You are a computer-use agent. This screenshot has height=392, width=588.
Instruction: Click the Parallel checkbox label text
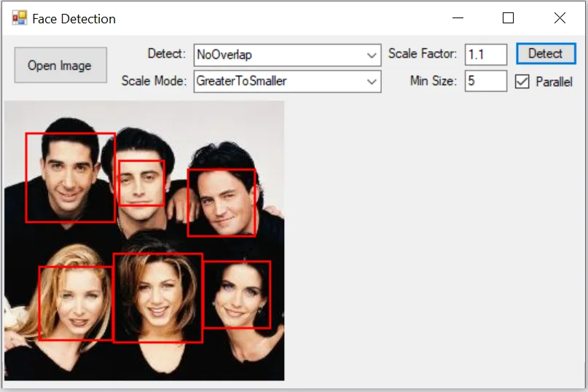tap(554, 82)
